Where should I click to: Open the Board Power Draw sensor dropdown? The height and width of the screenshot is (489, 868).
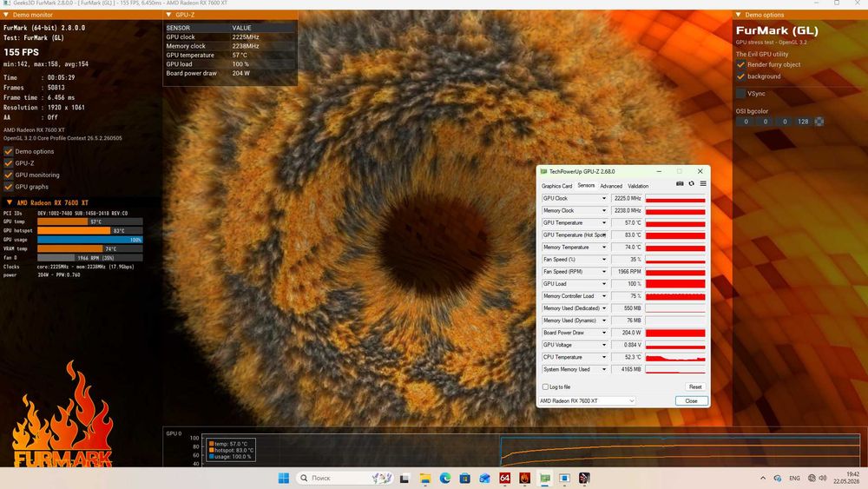604,333
